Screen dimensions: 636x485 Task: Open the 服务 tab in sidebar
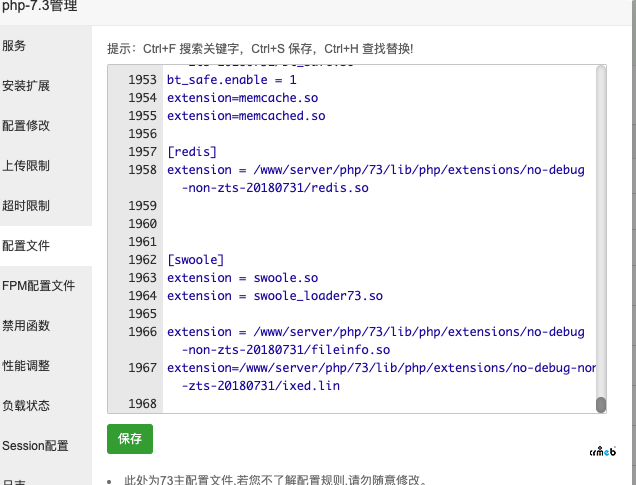tap(15, 46)
